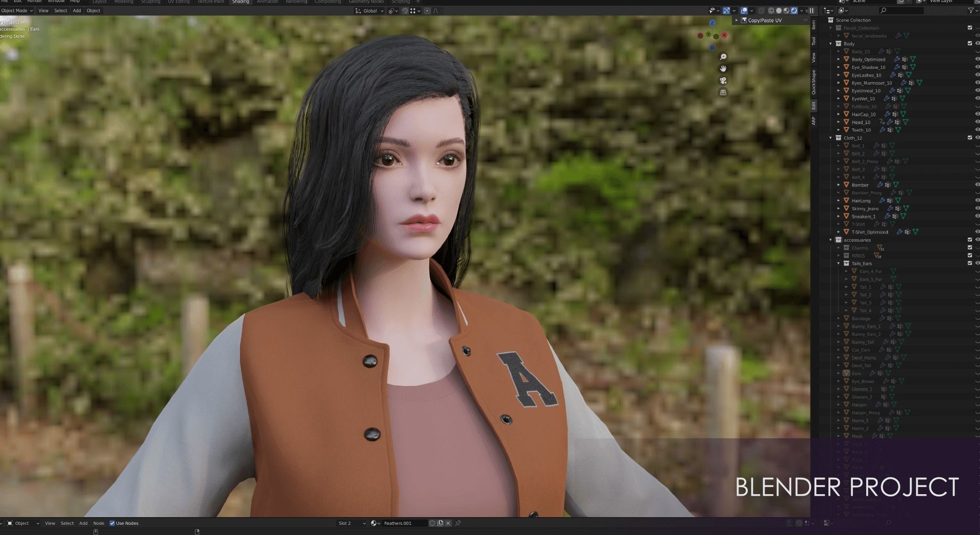Hide the Bomber object with eye icon

[x=977, y=185]
